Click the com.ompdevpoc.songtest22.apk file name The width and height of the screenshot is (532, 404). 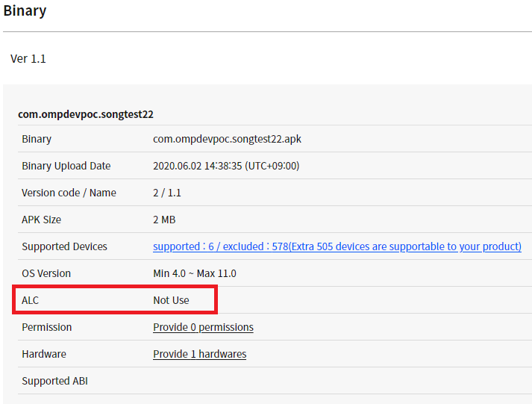227,139
